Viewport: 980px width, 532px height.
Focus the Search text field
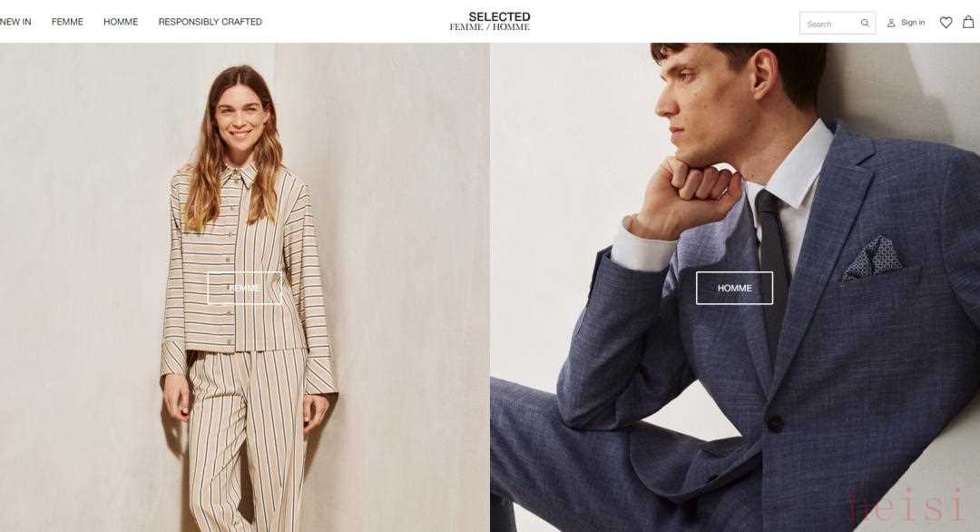click(x=831, y=24)
